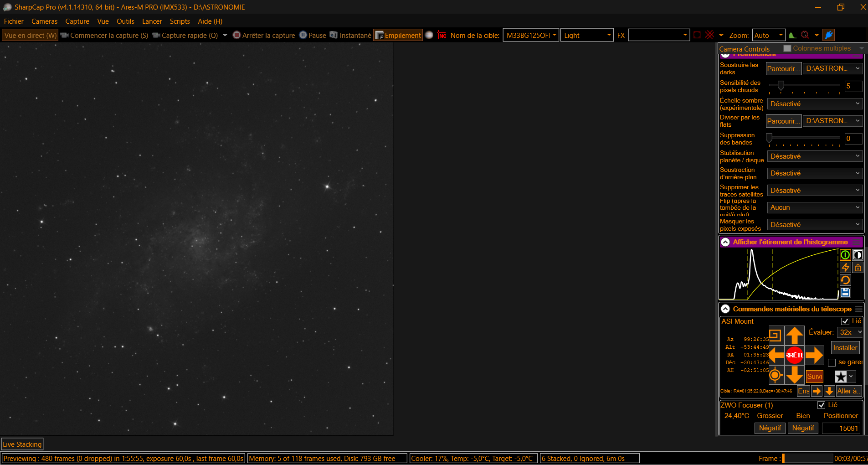Switch to the Live Stacking tab

(22, 444)
